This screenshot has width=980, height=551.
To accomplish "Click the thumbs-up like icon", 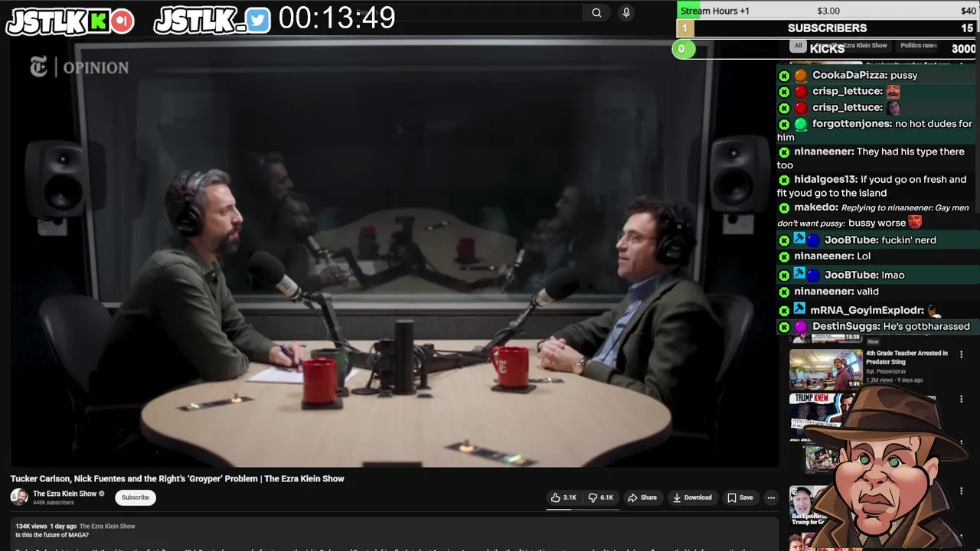I will click(556, 497).
